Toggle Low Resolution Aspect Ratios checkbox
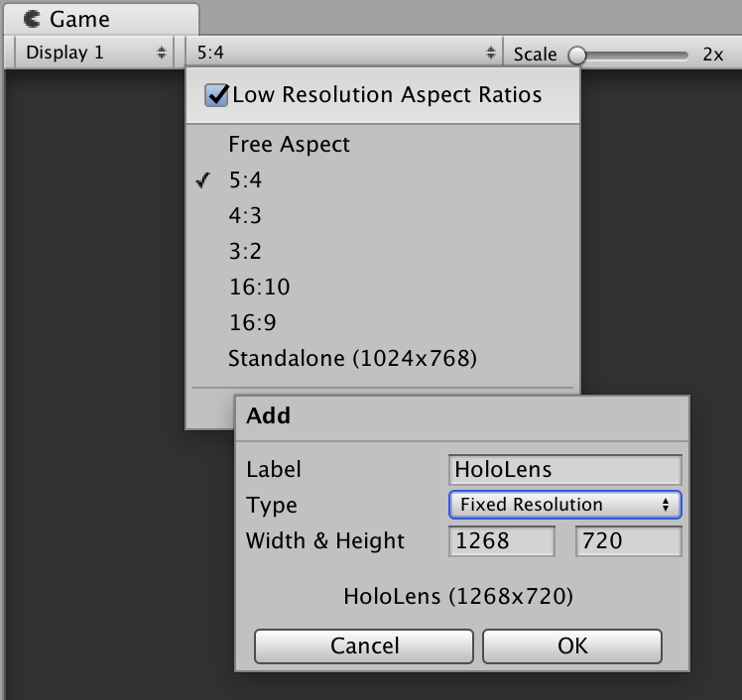 [216, 95]
